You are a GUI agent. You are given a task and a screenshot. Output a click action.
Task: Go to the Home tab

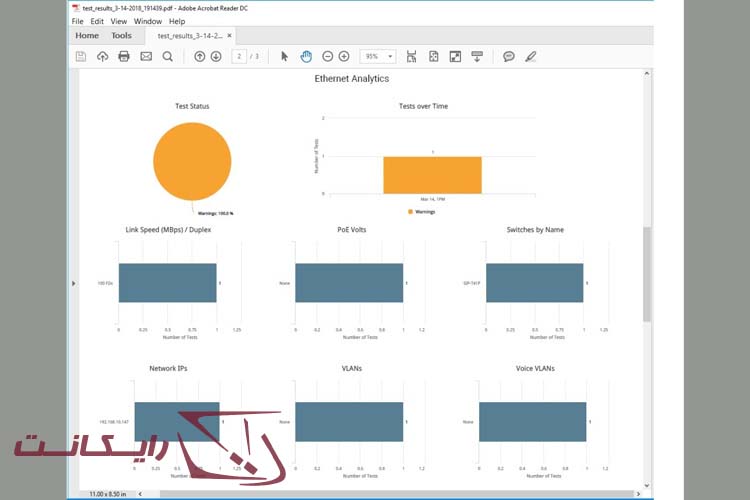click(x=87, y=36)
